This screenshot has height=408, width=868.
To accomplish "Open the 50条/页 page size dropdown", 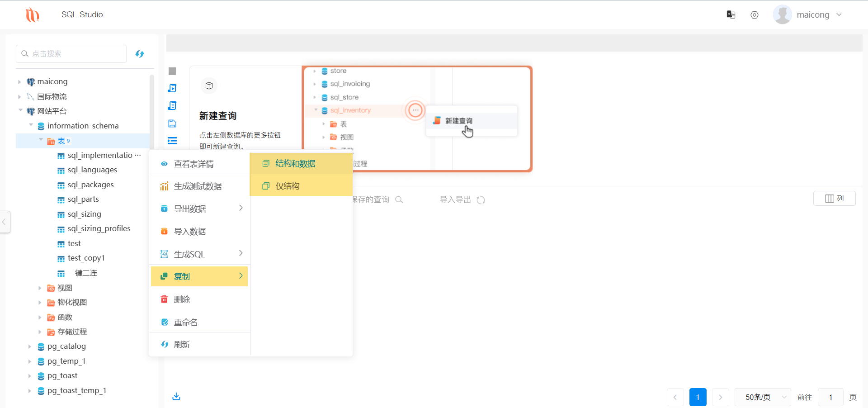I will coord(763,397).
